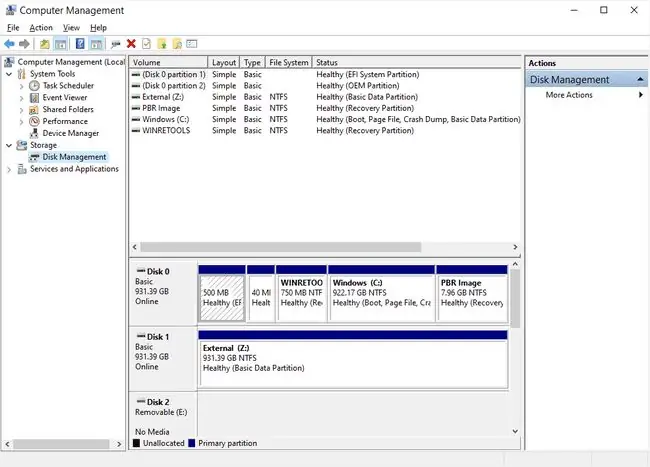Sort by the Status column header

pos(417,62)
